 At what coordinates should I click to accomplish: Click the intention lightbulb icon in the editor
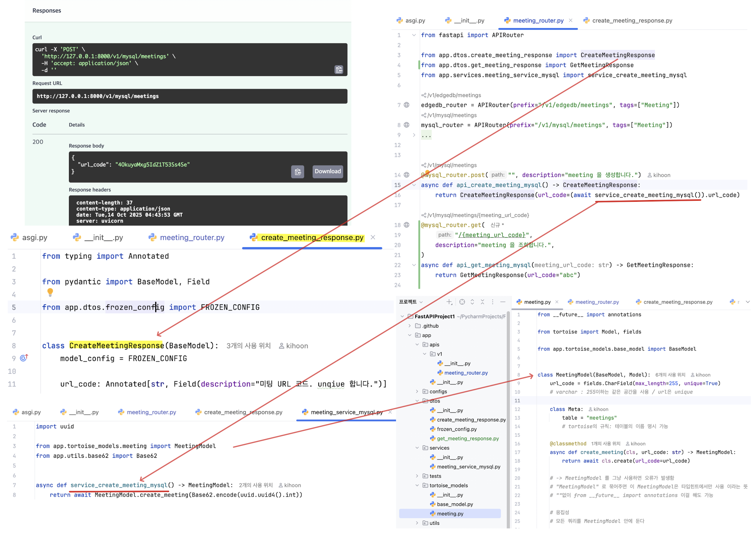(50, 292)
